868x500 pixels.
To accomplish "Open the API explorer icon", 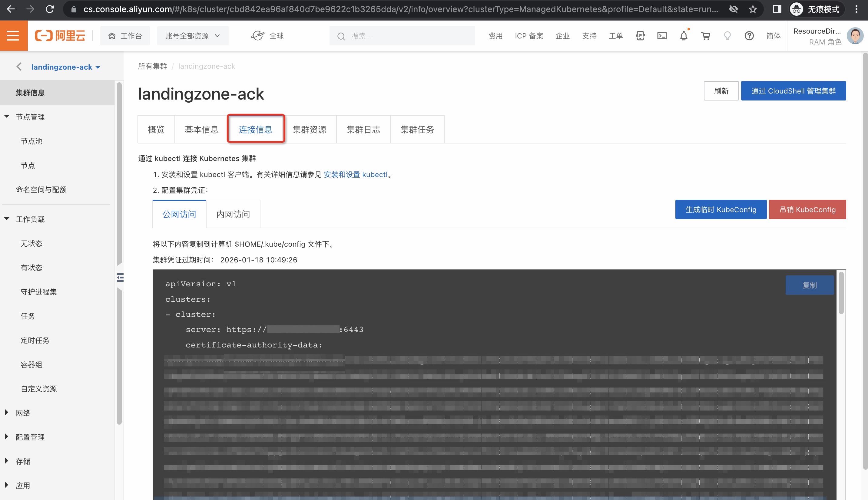I will click(640, 36).
